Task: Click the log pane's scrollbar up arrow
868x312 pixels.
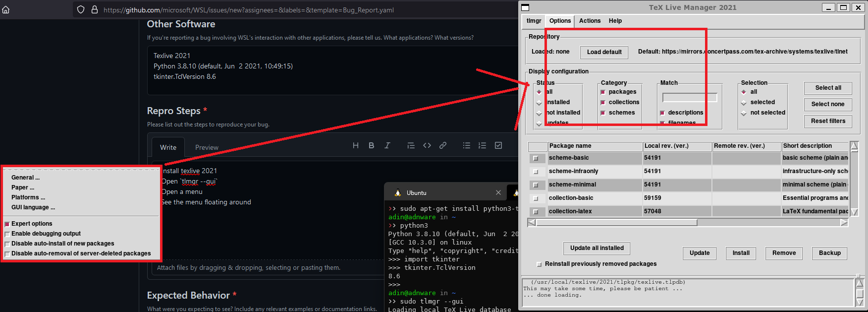Action: [860, 283]
